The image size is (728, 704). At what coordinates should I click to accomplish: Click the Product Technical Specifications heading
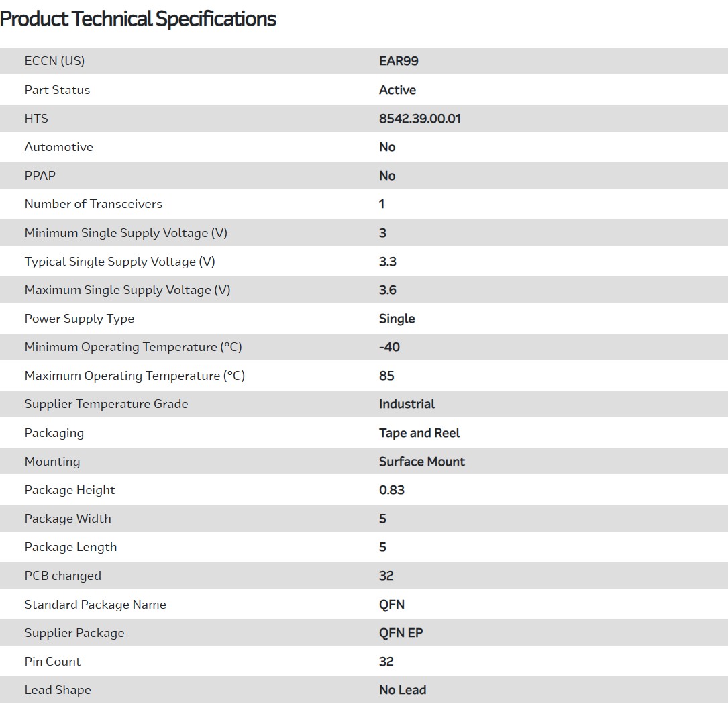(x=138, y=19)
